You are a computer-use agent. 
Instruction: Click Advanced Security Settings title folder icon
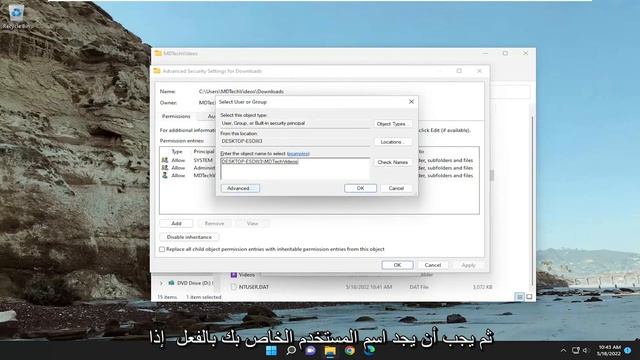point(157,71)
